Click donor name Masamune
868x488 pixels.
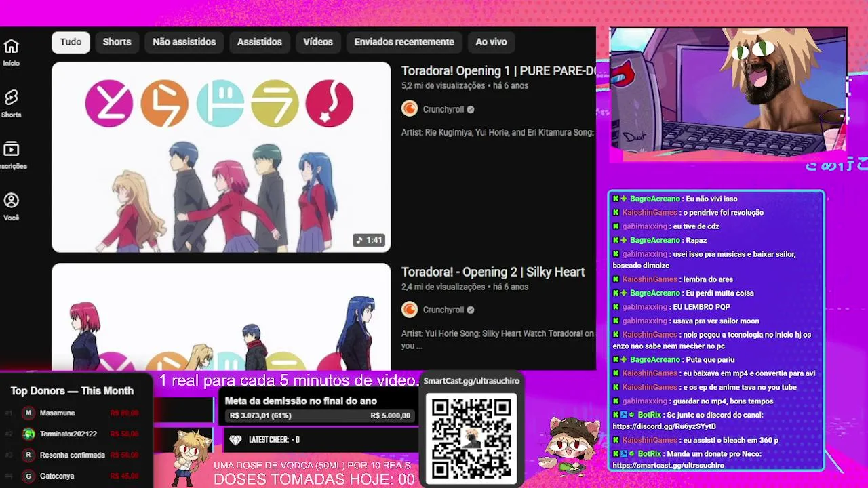[x=57, y=413]
